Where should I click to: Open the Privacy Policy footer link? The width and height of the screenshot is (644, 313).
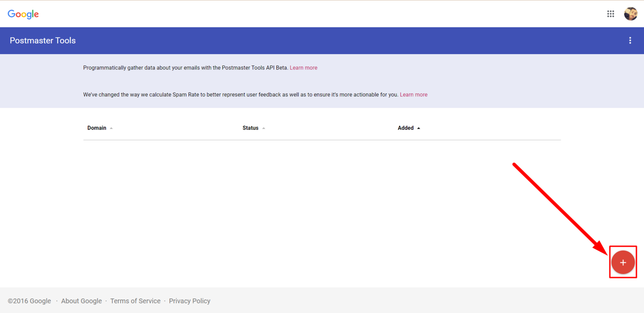[x=190, y=301]
